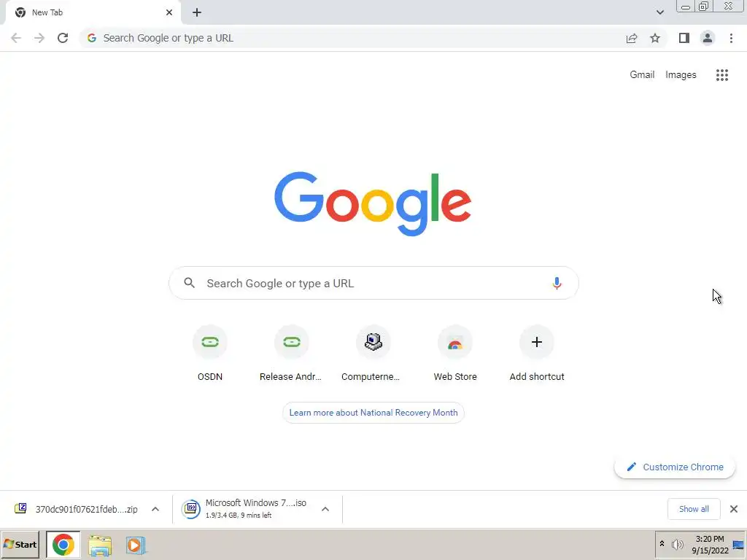The image size is (747, 560).
Task: Close the New Tab tab
Action: point(169,12)
